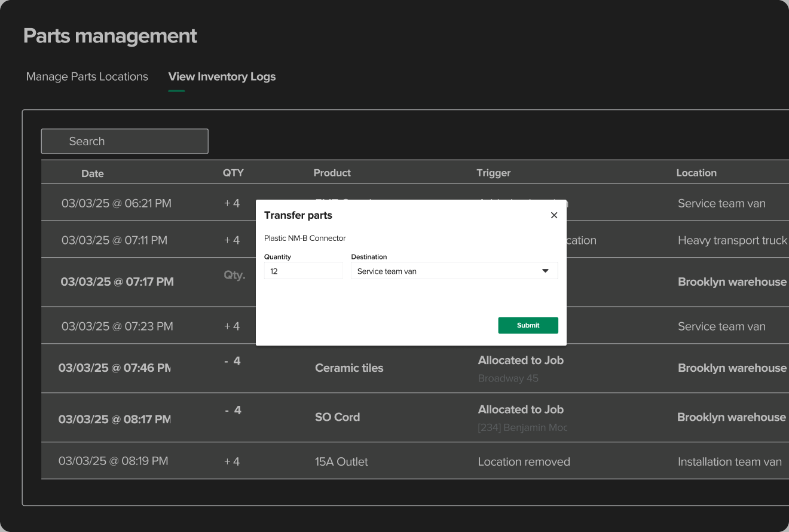Image resolution: width=789 pixels, height=532 pixels.
Task: Click the Parts management heading
Action: 110,36
